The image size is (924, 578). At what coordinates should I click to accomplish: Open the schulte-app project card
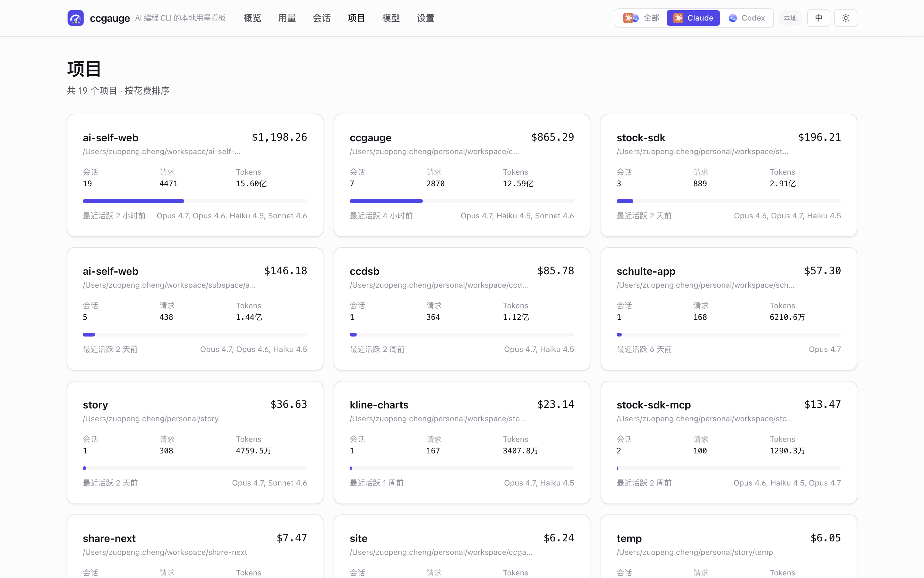[729, 309]
